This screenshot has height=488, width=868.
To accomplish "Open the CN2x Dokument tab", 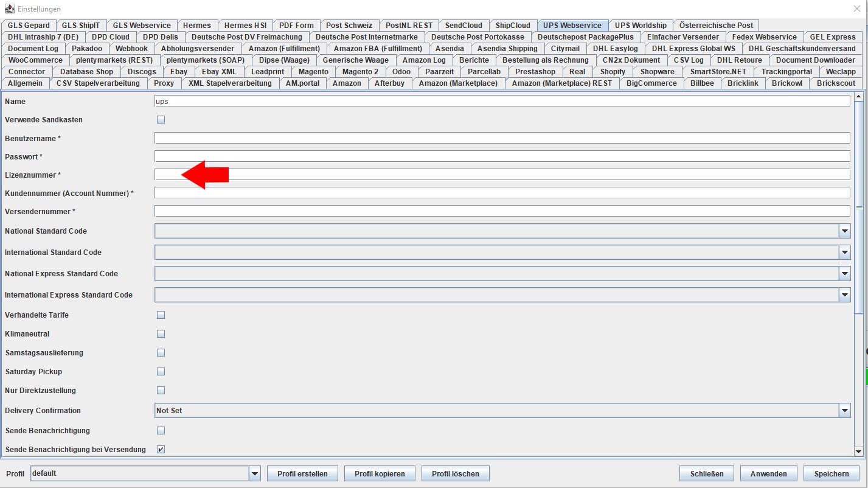I will (x=631, y=60).
